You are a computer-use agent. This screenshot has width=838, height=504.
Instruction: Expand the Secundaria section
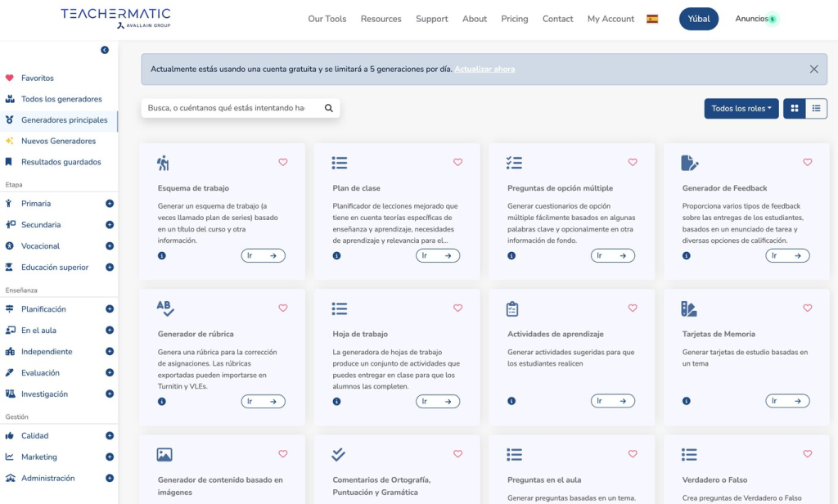click(x=110, y=225)
